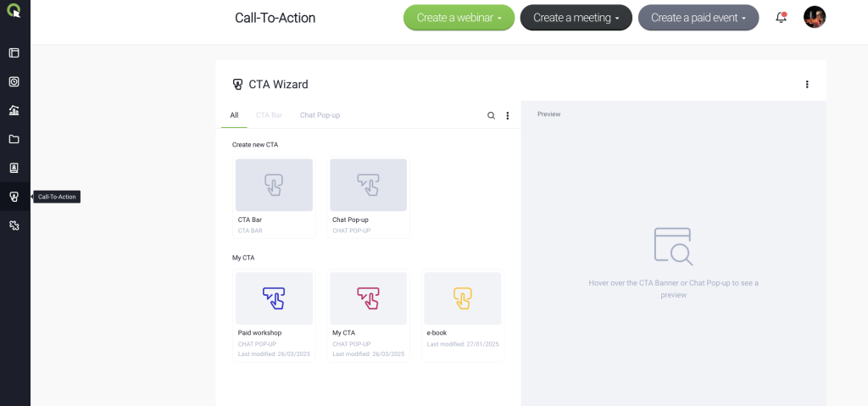Expand the Create a webinar dropdown
This screenshot has height=406, width=868.
tap(459, 18)
